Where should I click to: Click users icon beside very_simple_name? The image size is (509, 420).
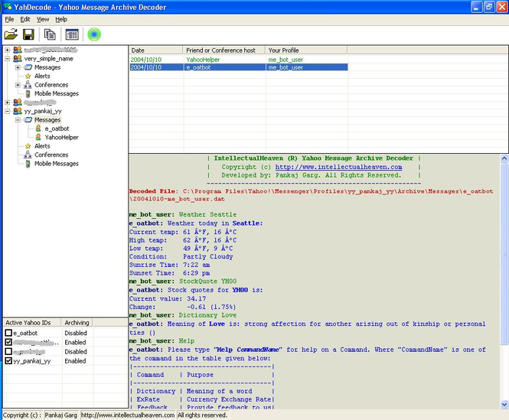[x=18, y=58]
